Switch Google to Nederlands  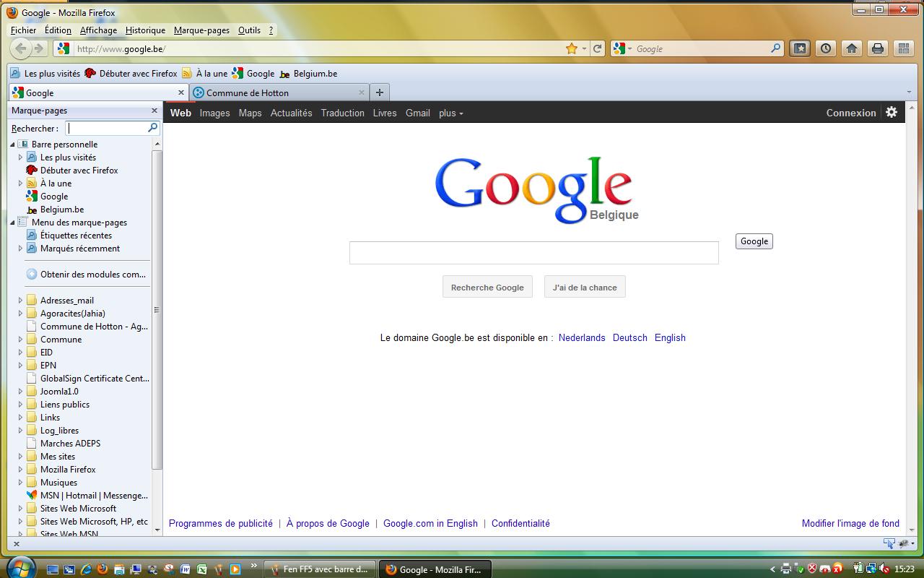(x=582, y=337)
